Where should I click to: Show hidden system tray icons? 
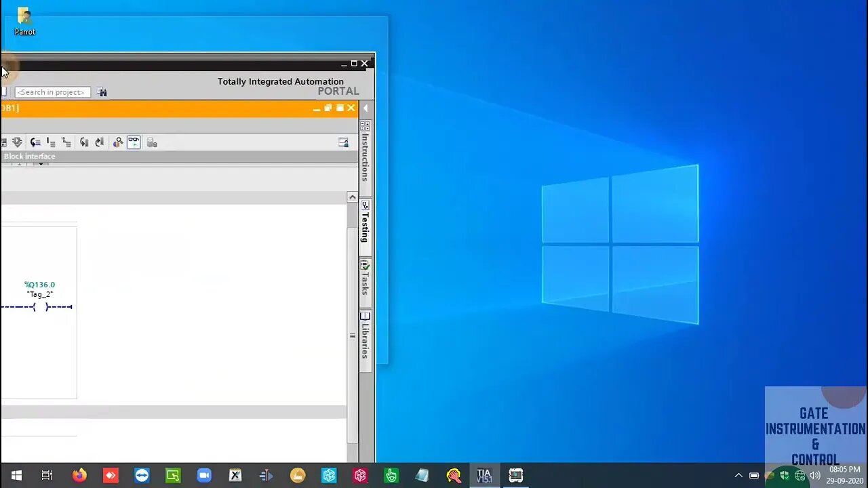pos(738,476)
